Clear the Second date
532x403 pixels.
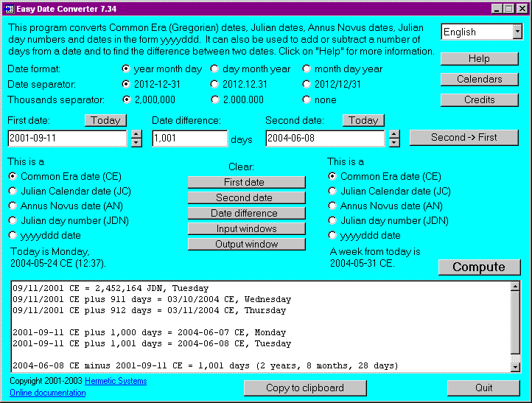click(x=247, y=197)
